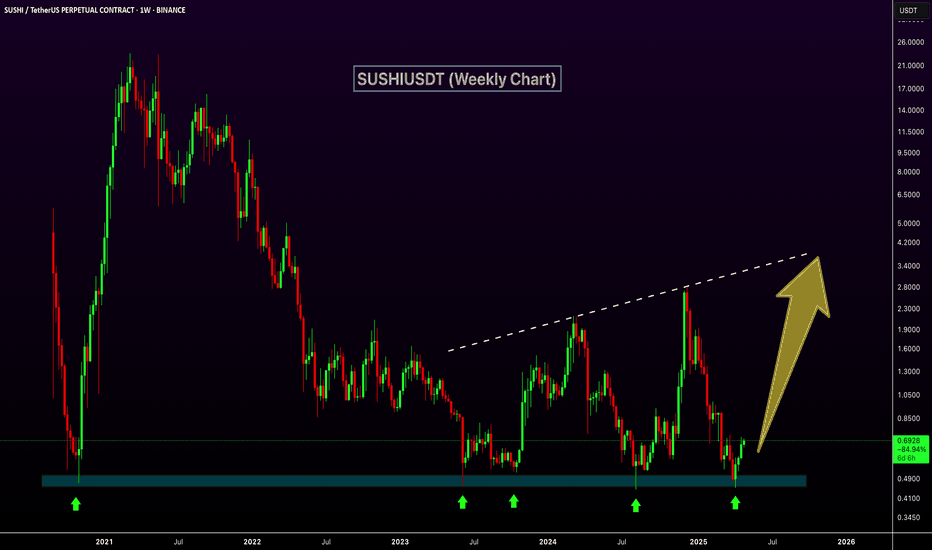Click the 1.0500 price axis label

(x=909, y=395)
